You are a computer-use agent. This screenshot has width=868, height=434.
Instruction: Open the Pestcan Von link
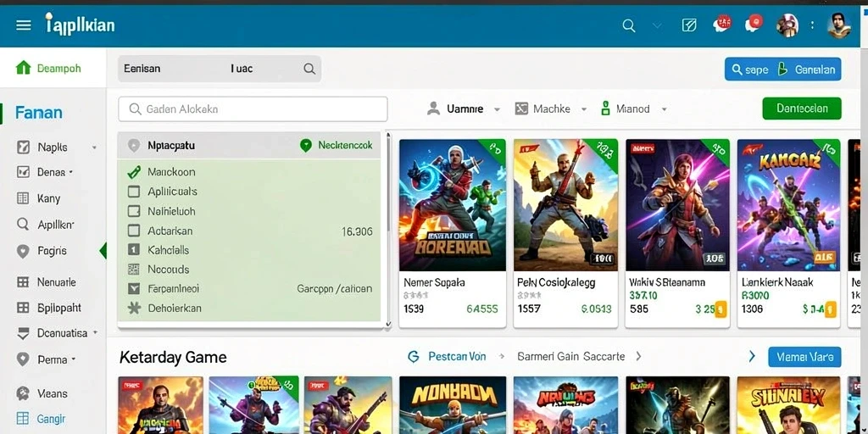(x=457, y=357)
